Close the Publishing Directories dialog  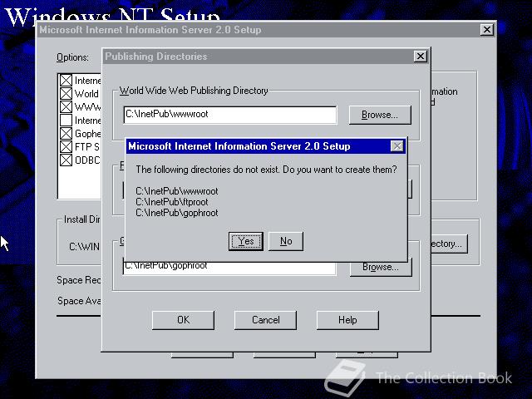coord(420,57)
